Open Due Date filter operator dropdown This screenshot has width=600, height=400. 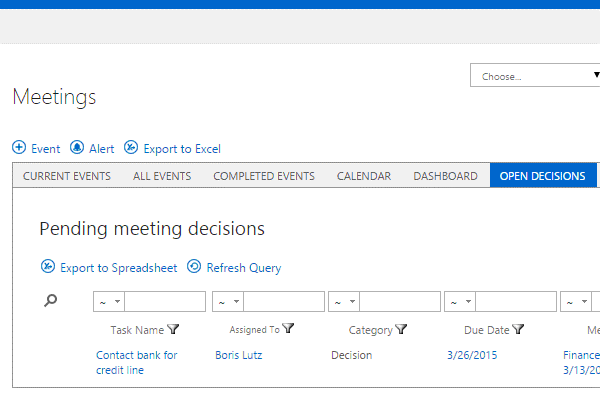point(460,302)
